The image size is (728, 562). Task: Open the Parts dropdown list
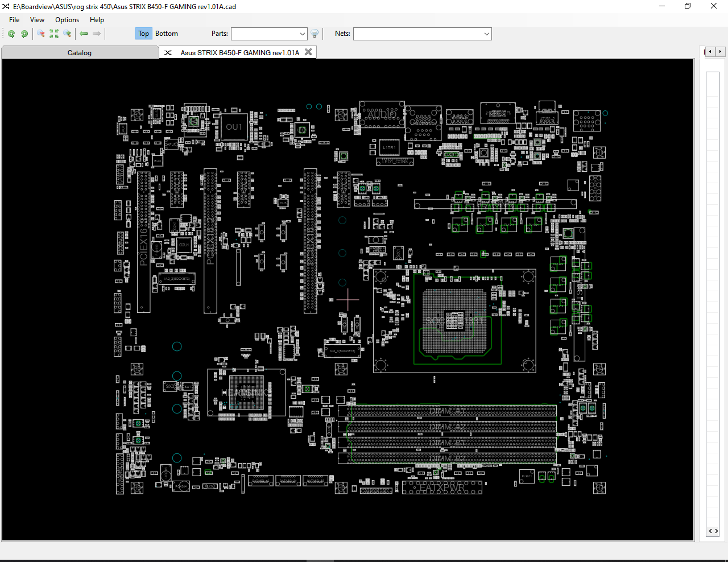pos(302,34)
